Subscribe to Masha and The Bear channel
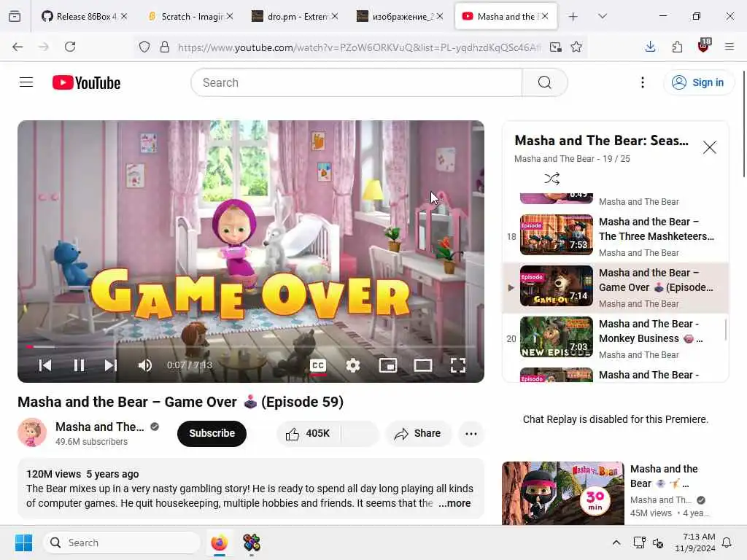 (212, 433)
